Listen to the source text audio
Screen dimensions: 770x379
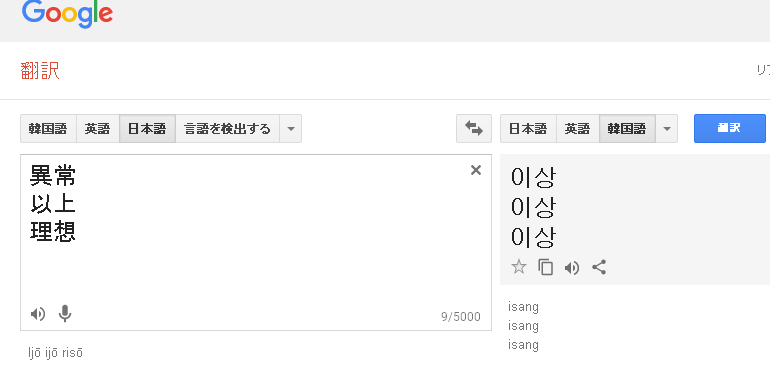(38, 314)
